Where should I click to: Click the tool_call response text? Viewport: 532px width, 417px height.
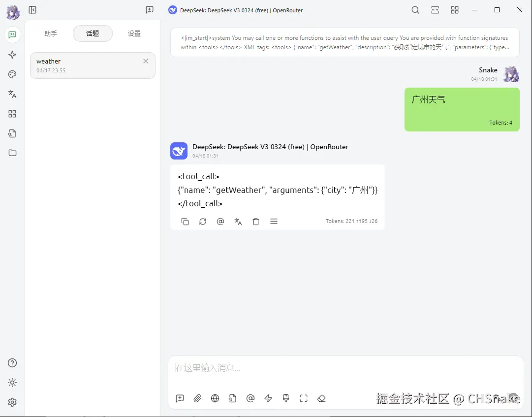click(278, 190)
